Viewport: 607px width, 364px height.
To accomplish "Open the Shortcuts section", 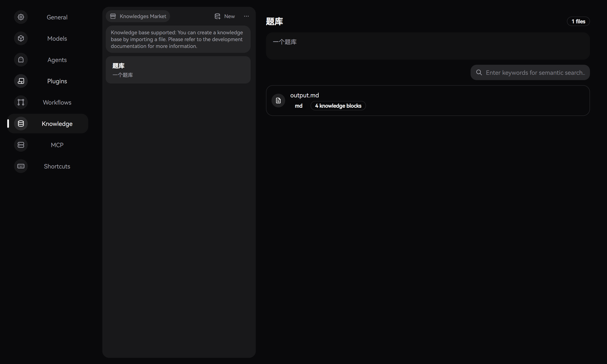I will [x=48, y=166].
